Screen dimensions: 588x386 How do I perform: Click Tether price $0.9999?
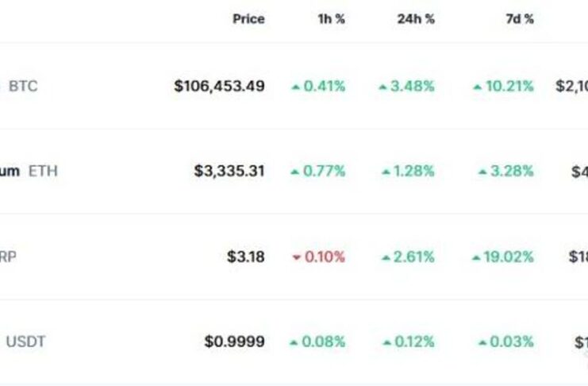(235, 342)
